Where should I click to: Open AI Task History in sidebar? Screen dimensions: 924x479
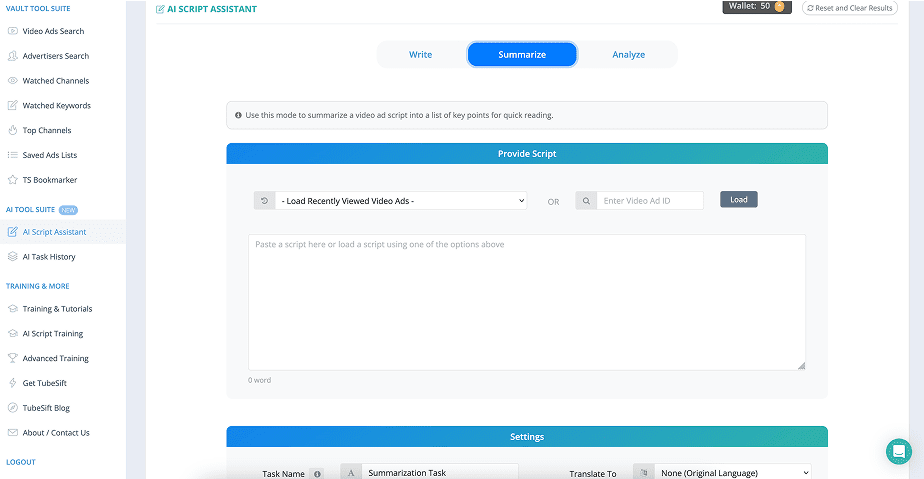[49, 257]
